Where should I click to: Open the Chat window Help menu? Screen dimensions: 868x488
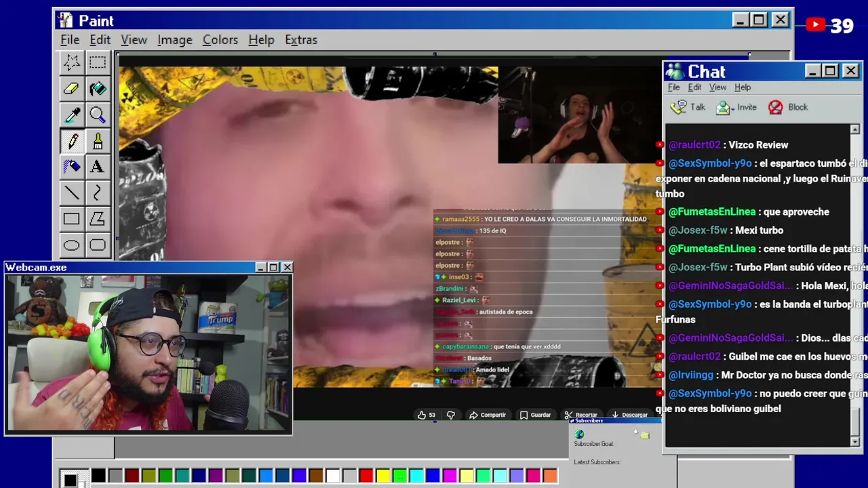[x=743, y=87]
